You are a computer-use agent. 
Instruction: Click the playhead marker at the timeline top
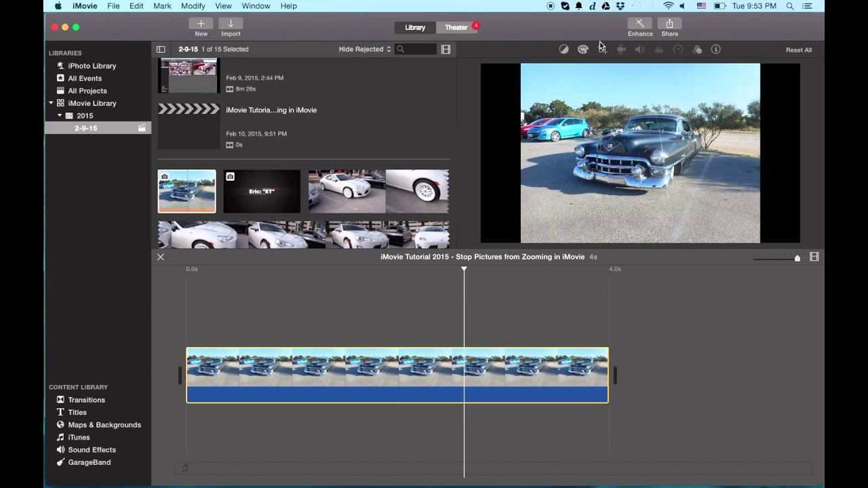[x=464, y=269]
